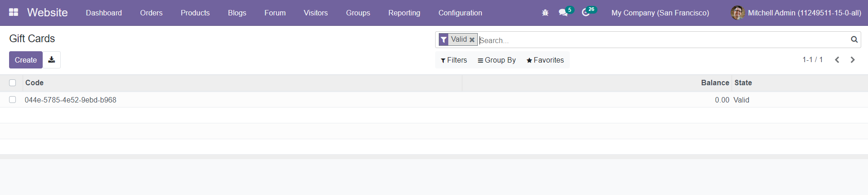The height and width of the screenshot is (195, 868).
Task: Click the Valid state cell in row
Action: click(x=742, y=100)
